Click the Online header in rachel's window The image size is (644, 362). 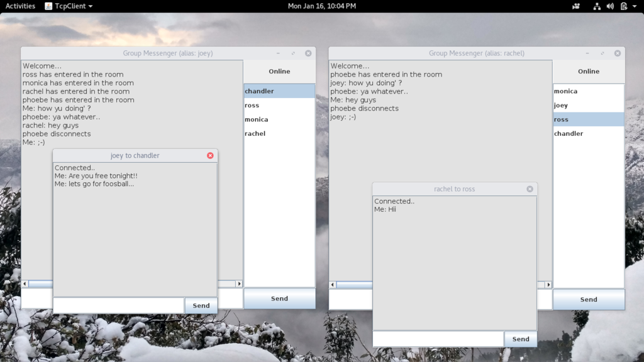click(x=589, y=72)
